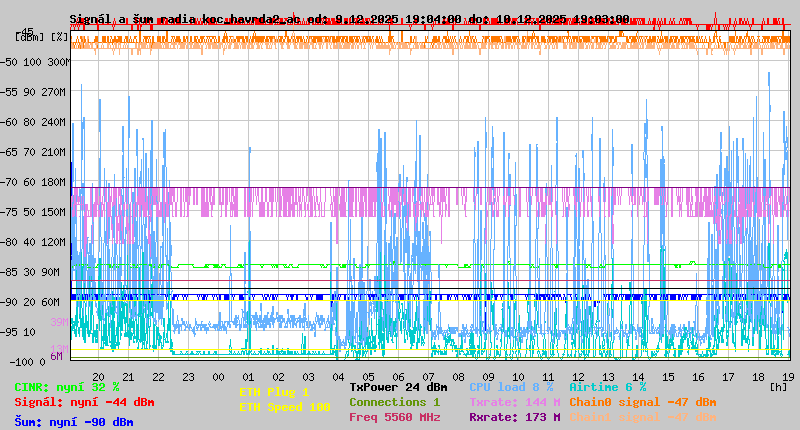The height and width of the screenshot is (430, 800).
Task: Select the cyan Airtime legend entry
Action: tap(607, 387)
